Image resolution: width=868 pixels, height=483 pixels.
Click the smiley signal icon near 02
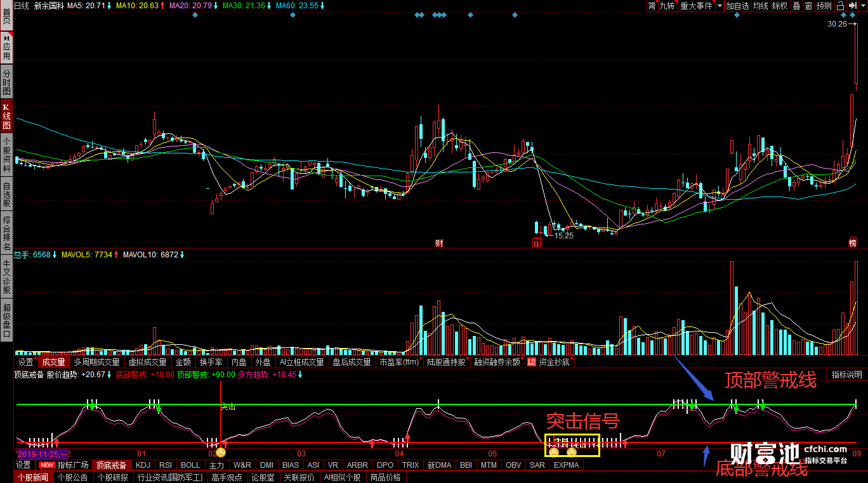(x=220, y=453)
